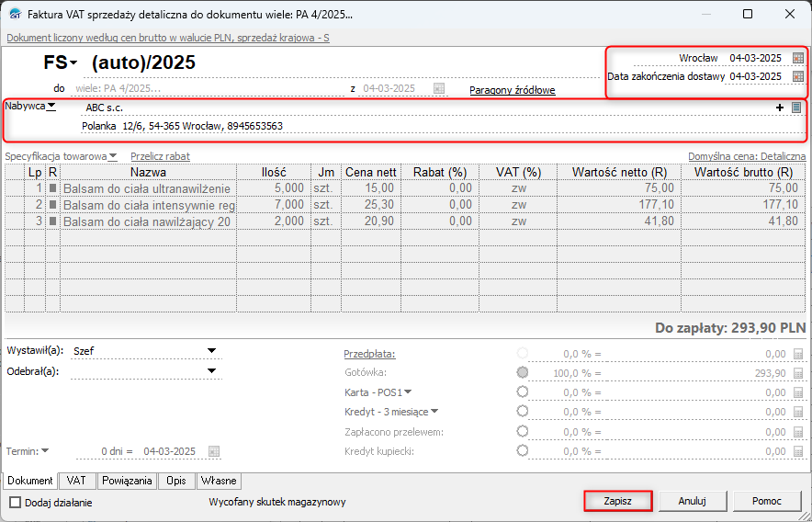Expand Kredyt - 3 miesiące dropdown arrow
Screen dimensions: 812x522
point(434,411)
